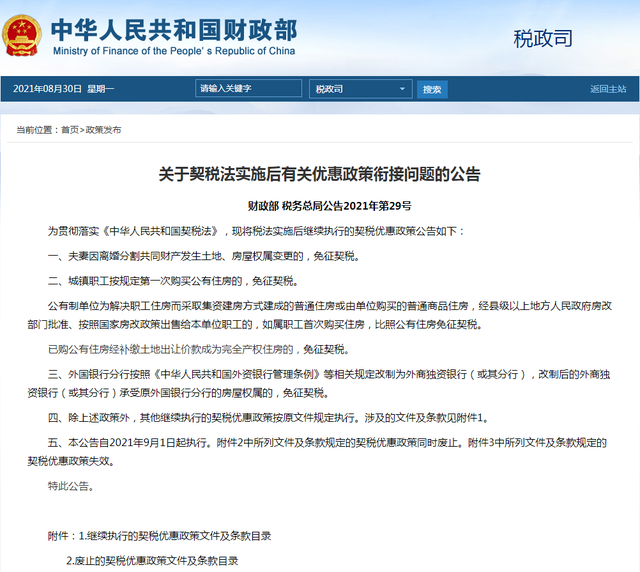
Task: Expand the 税政司 search scope dropdown
Action: click(x=359, y=89)
